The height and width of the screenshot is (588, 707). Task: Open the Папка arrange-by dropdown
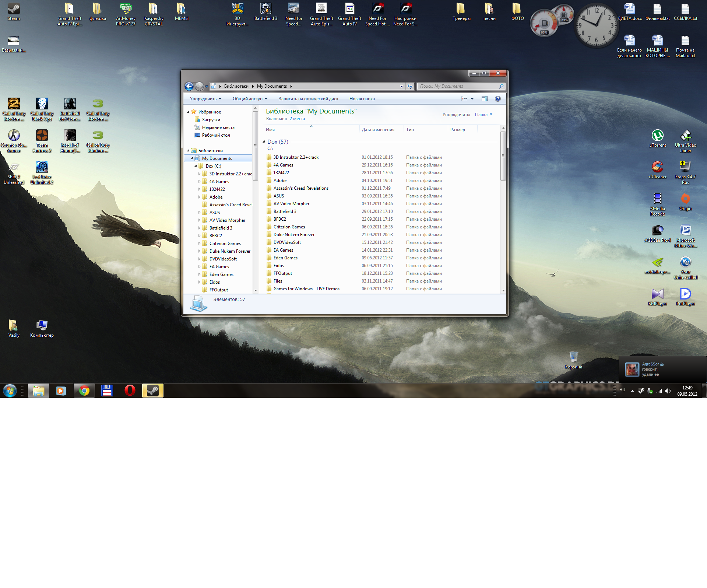(x=483, y=115)
